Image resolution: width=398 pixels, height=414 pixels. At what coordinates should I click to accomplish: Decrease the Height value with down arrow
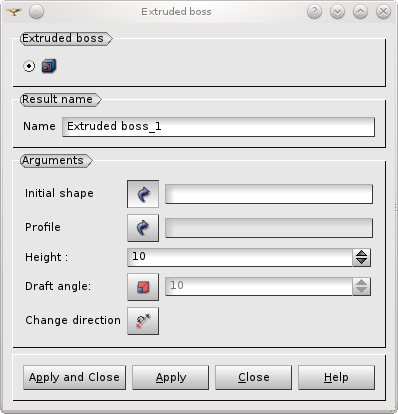361,261
